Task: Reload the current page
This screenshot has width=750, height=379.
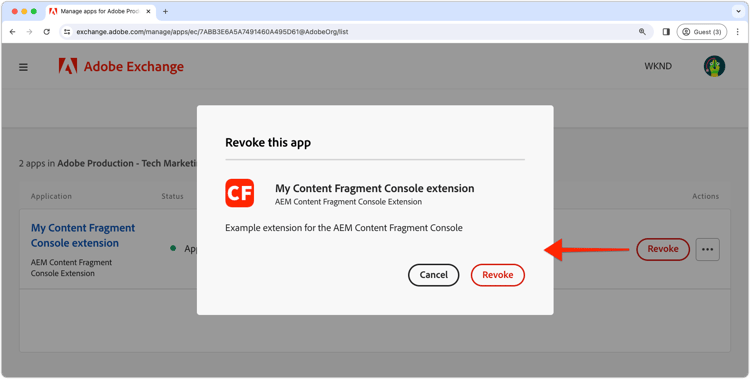Action: pos(46,32)
